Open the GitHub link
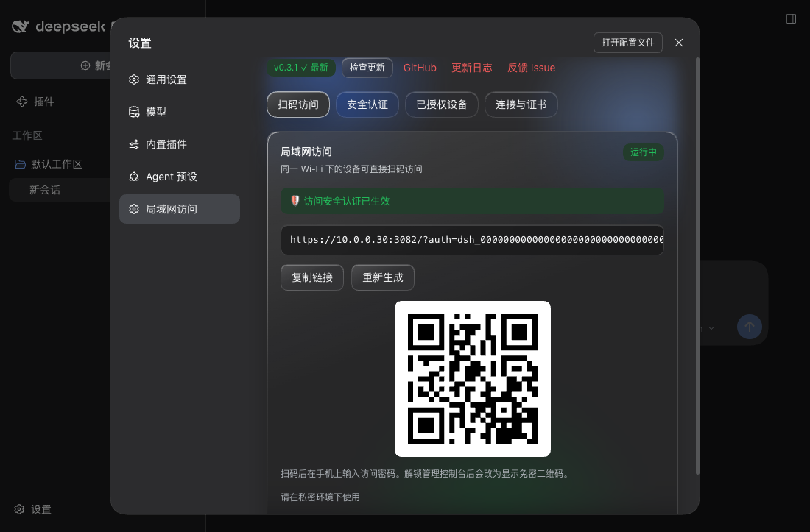The width and height of the screenshot is (810, 532). (x=420, y=68)
